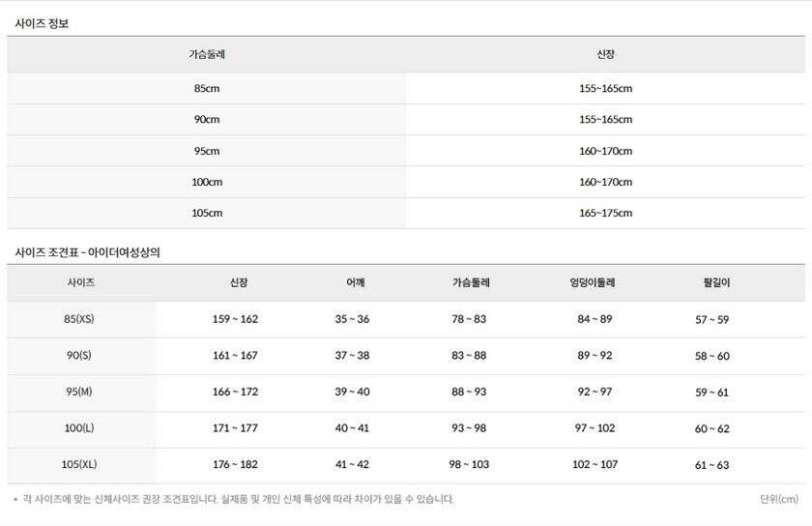Select the 105(XL) size row
812x526 pixels.
[79, 465]
